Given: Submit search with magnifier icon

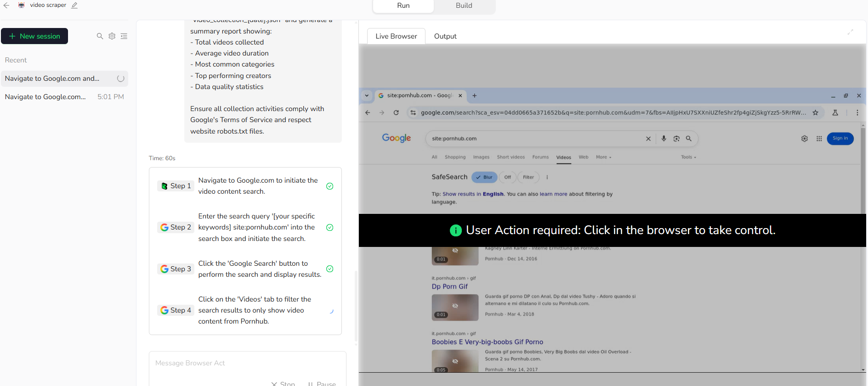Looking at the screenshot, I should (689, 139).
